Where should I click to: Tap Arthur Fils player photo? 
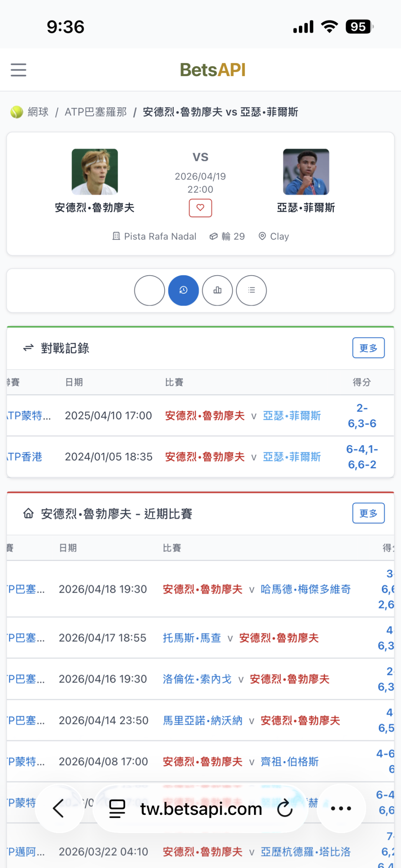306,172
